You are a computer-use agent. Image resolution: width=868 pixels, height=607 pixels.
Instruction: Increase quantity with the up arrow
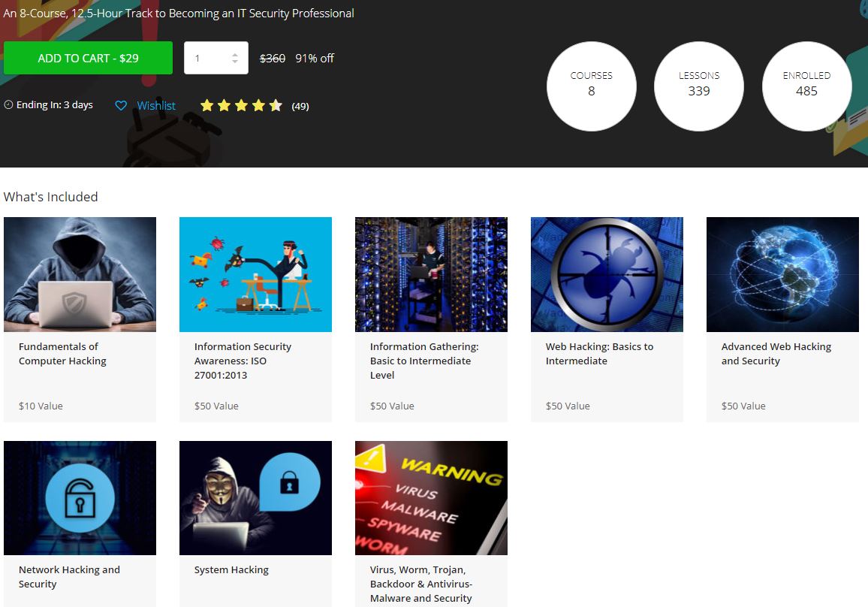[235, 54]
